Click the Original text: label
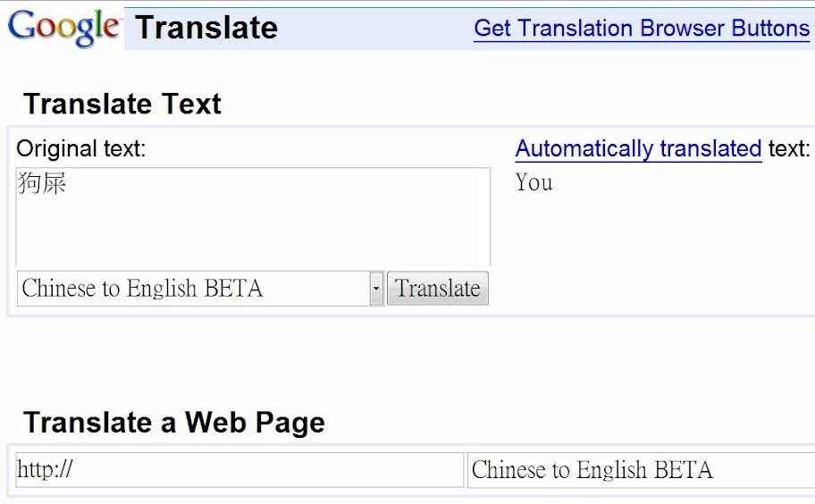 pos(80,148)
